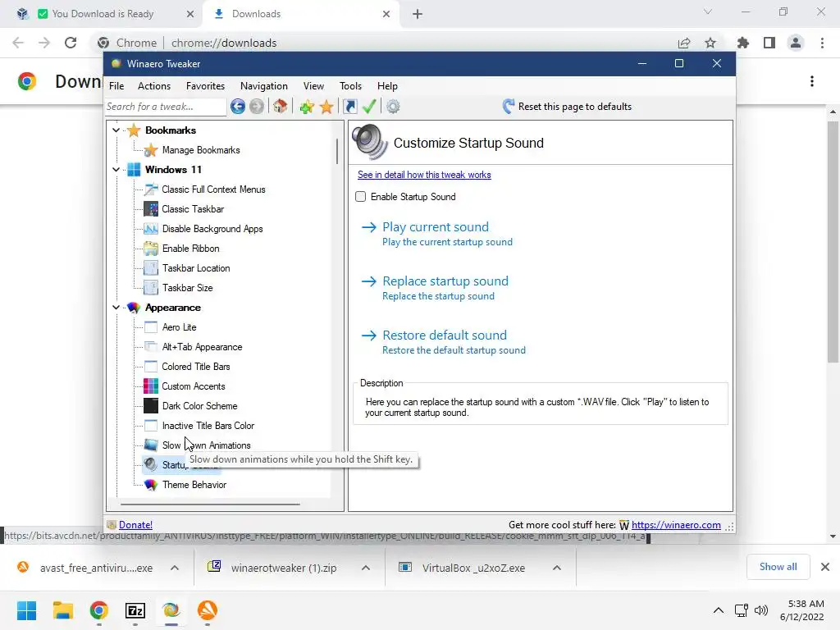The width and height of the screenshot is (840, 630).
Task: Click the Manage Bookmarks star icon
Action: tap(151, 150)
